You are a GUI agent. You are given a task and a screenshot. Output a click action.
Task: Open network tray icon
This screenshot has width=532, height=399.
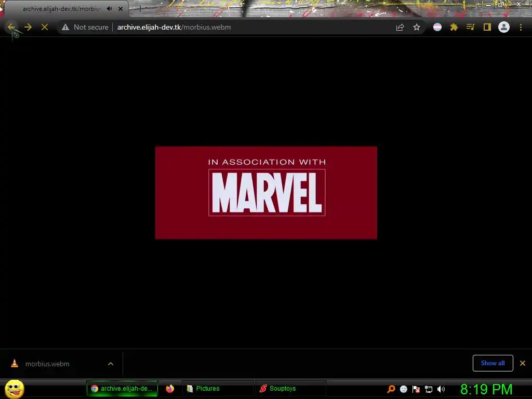429,389
